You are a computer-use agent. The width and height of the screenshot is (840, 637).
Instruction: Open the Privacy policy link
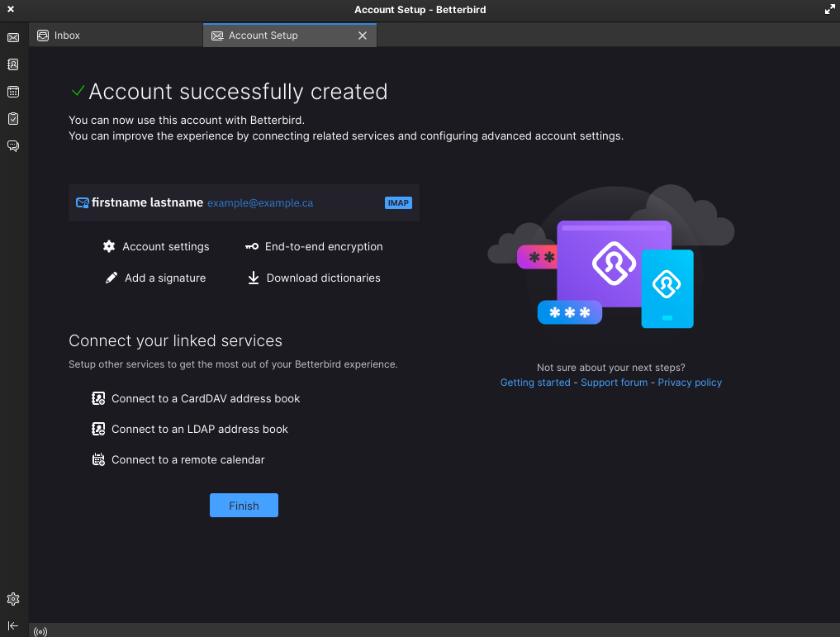click(x=690, y=382)
